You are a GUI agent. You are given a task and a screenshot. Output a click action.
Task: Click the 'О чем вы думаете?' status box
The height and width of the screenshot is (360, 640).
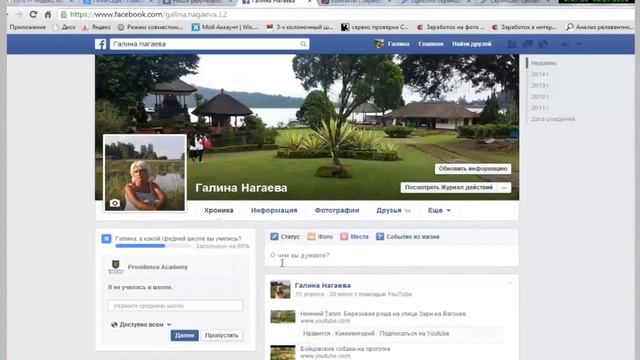coord(392,256)
